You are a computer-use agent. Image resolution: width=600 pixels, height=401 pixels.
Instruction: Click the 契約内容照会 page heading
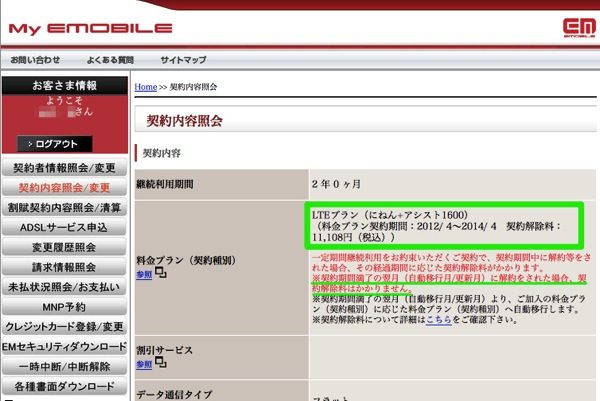click(184, 121)
